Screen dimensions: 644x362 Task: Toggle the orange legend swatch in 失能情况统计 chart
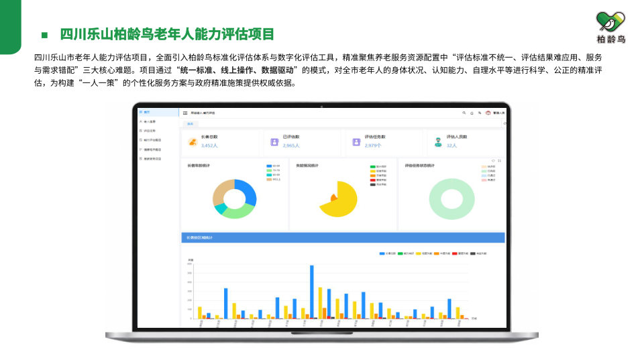(x=373, y=176)
